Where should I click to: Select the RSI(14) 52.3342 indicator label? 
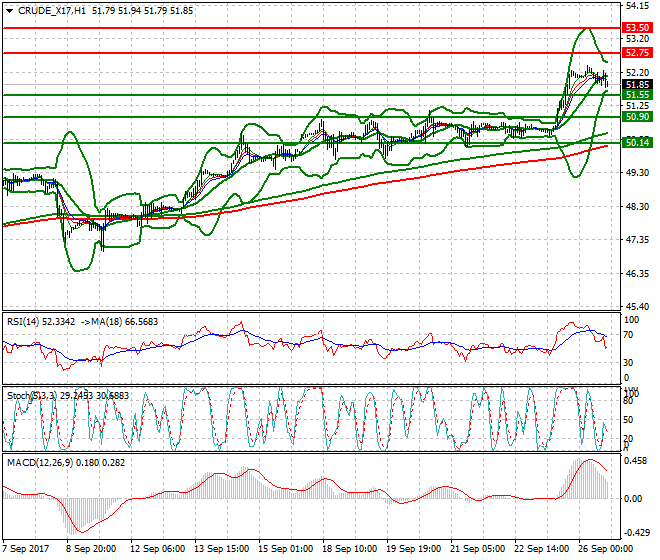pos(41,322)
